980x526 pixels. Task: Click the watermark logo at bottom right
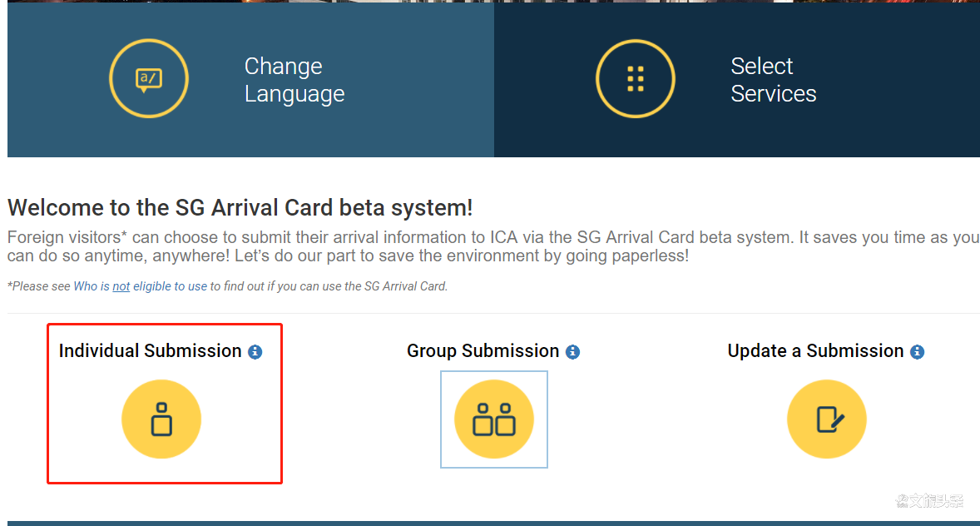click(x=930, y=500)
